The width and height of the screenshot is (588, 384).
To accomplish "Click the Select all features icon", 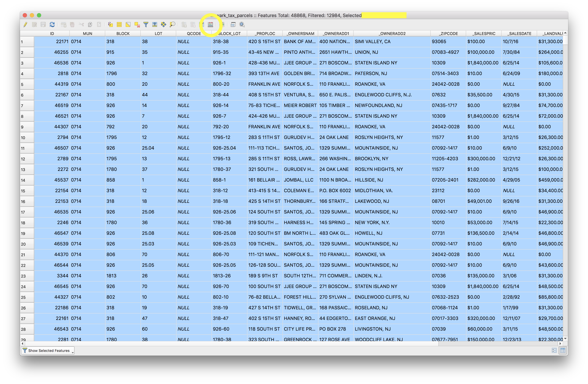I will click(119, 24).
